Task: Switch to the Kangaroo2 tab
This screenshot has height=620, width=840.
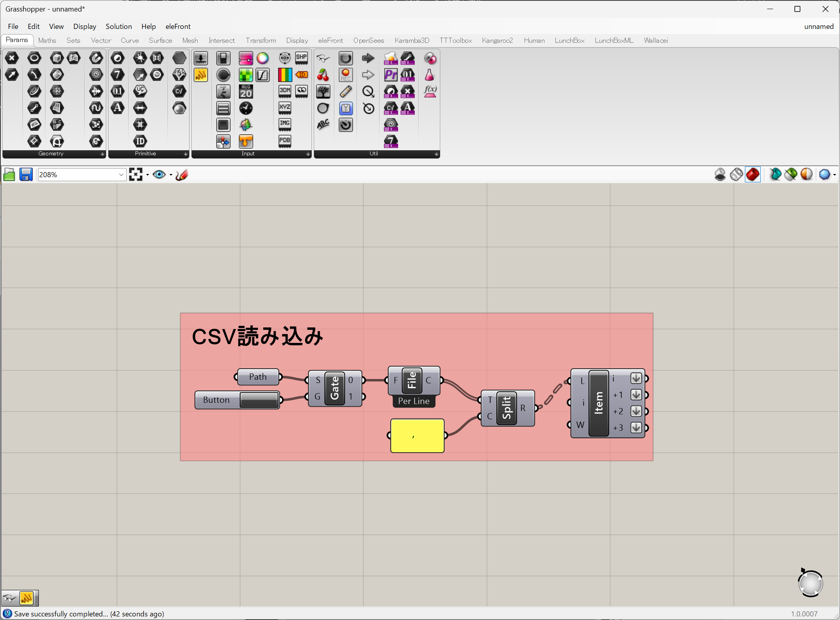Action: 497,40
